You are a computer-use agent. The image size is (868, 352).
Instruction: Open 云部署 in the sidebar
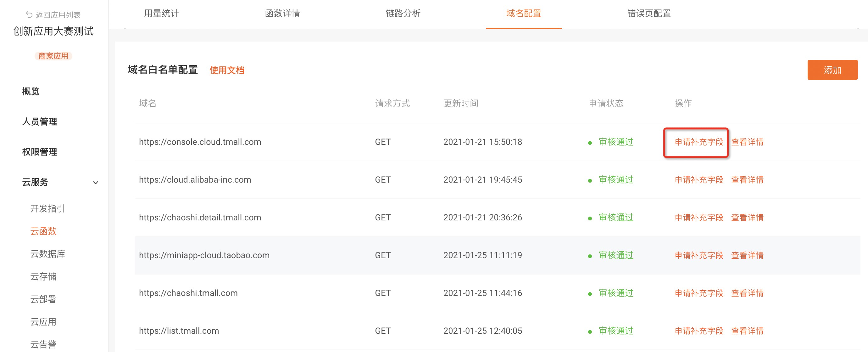43,299
